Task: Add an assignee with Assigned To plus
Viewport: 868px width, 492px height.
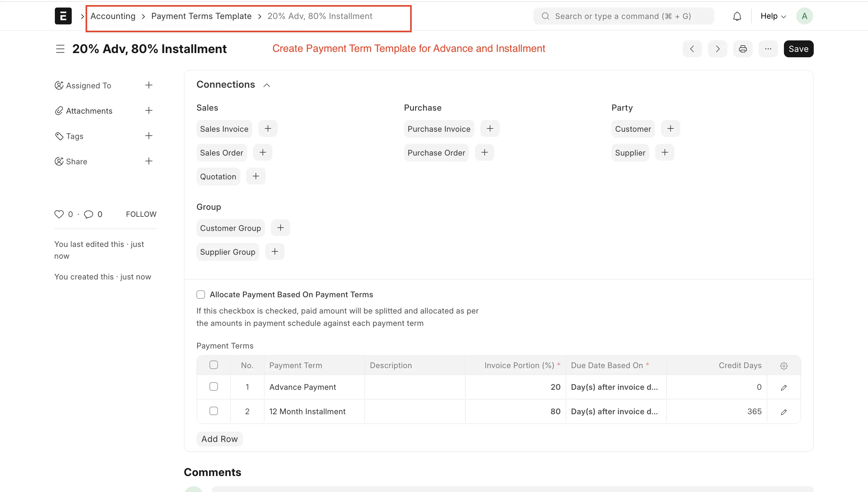Action: [x=149, y=85]
